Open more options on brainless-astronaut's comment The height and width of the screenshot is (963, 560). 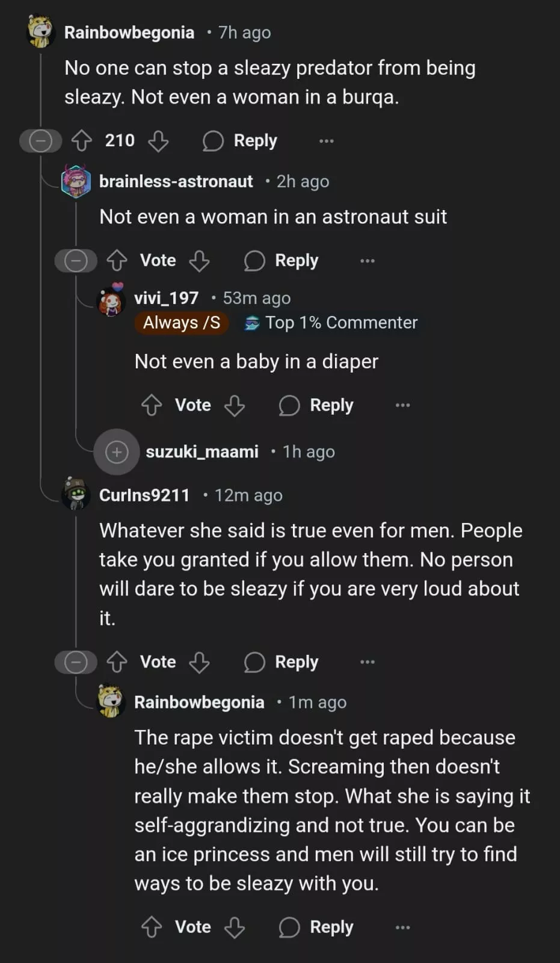(x=367, y=261)
